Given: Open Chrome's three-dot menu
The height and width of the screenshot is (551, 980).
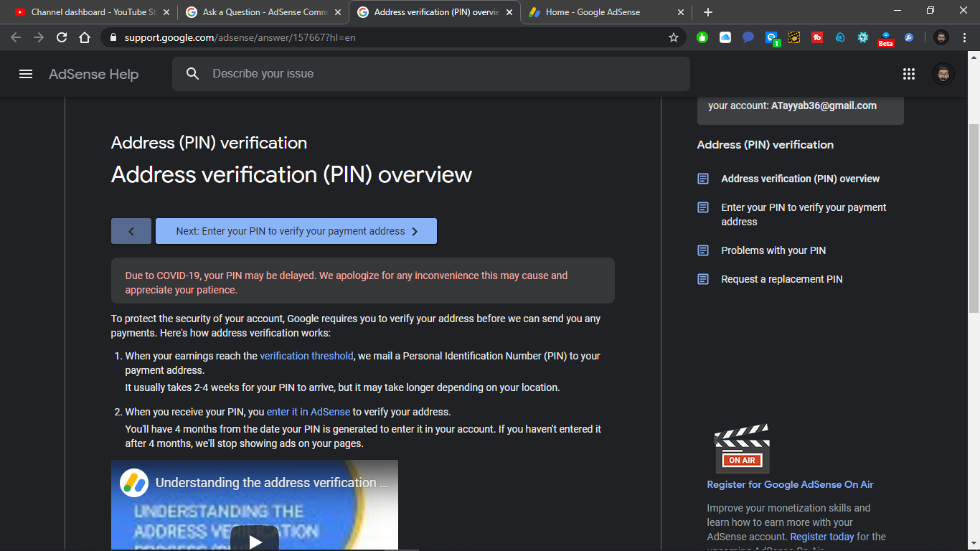Looking at the screenshot, I should [x=964, y=37].
